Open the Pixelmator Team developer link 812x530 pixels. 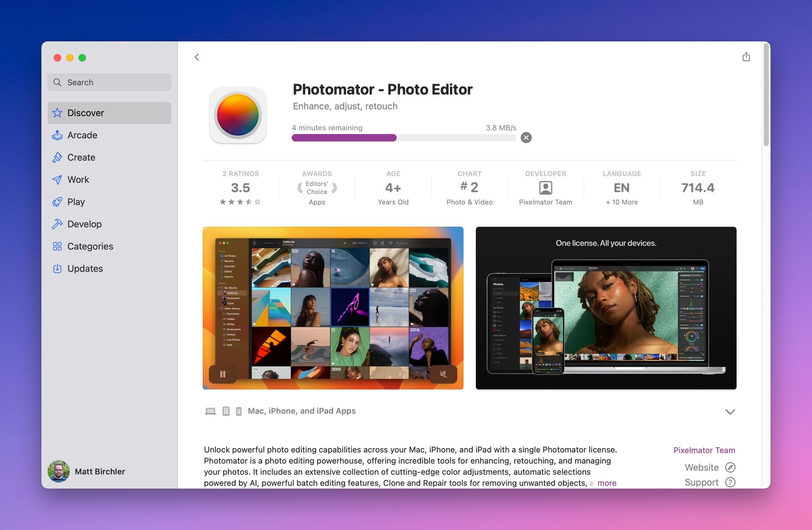click(704, 450)
